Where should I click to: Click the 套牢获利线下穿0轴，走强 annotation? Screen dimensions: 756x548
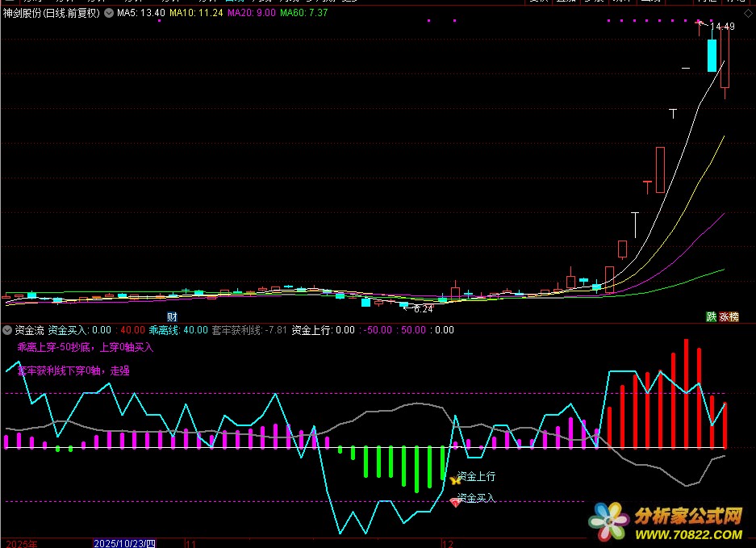point(73,371)
